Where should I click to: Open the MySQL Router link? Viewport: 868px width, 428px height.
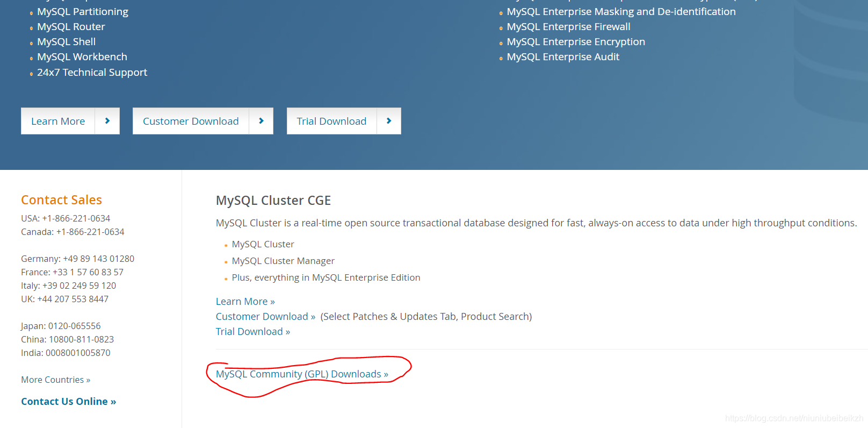(71, 26)
